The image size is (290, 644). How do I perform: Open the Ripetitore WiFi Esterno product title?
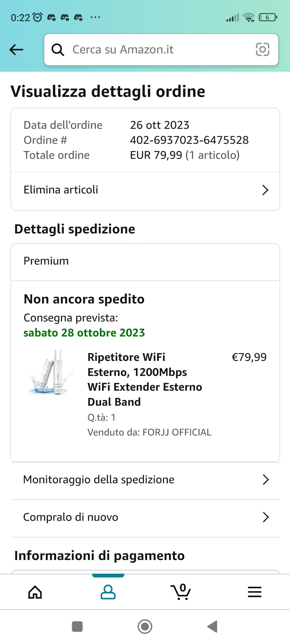click(145, 380)
